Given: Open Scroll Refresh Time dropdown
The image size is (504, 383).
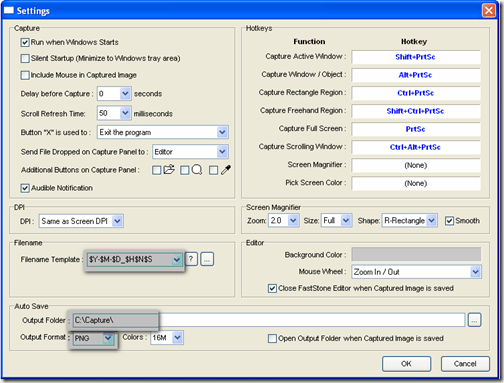Looking at the screenshot, I should (x=125, y=113).
